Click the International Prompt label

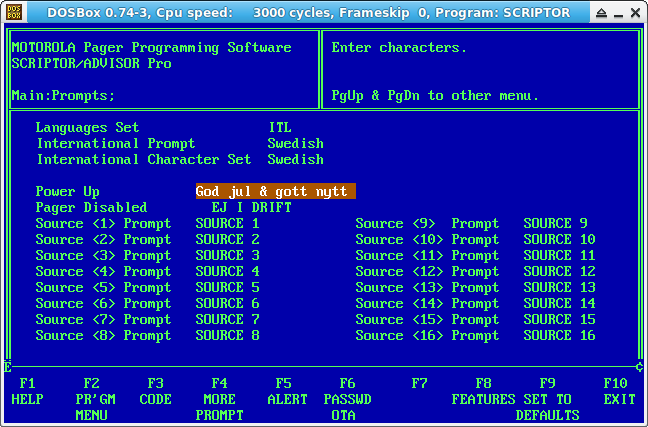(116, 143)
